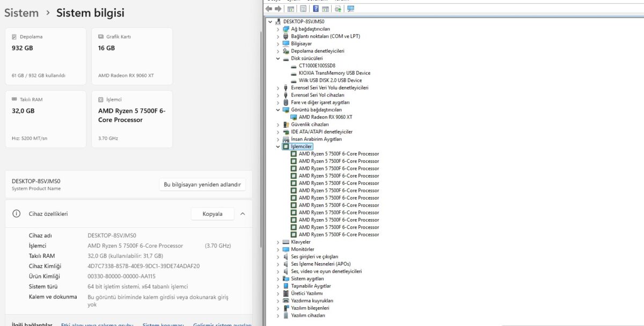
Task: Click the storage icon on Depolama card
Action: [14, 37]
